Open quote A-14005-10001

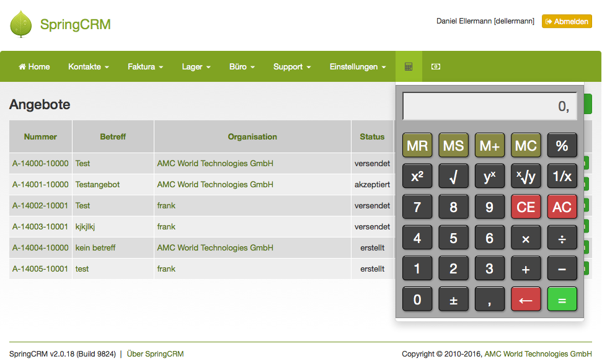click(40, 269)
